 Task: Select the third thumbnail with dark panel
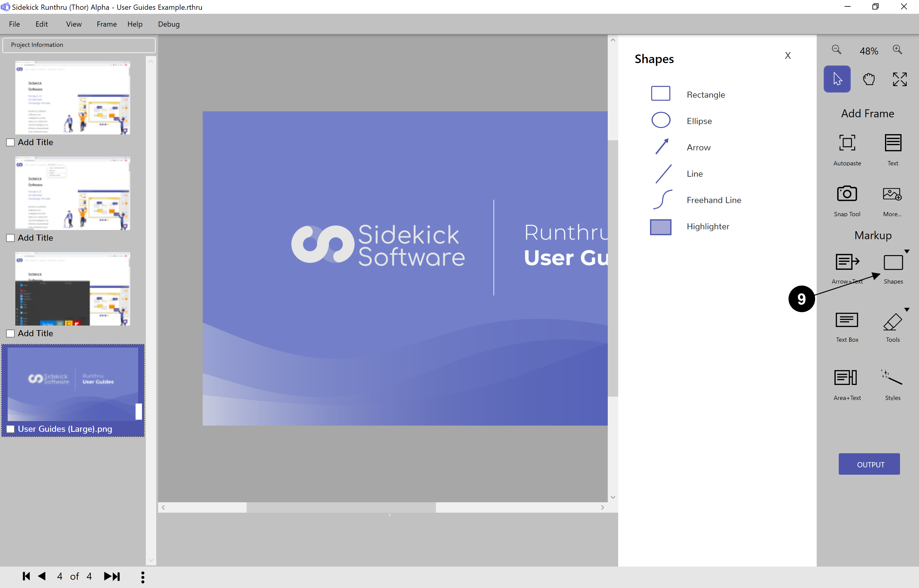[x=73, y=289]
